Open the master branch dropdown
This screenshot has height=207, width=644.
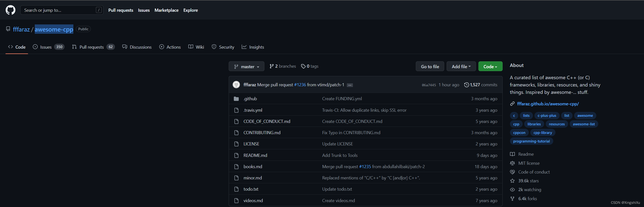click(x=246, y=66)
